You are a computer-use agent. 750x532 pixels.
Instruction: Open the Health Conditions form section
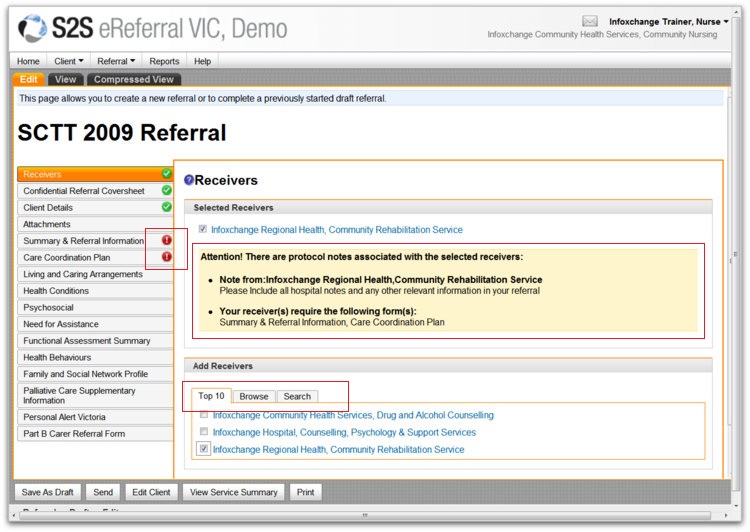56,291
